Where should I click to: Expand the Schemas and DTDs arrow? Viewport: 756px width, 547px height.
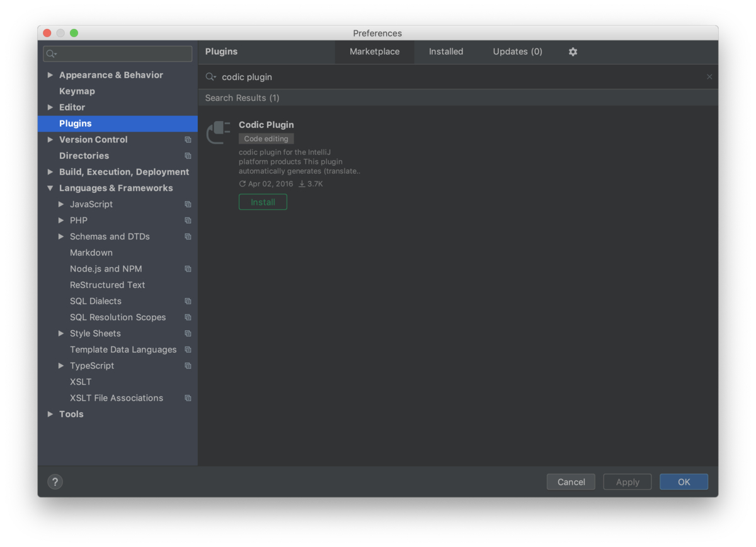[x=61, y=236]
